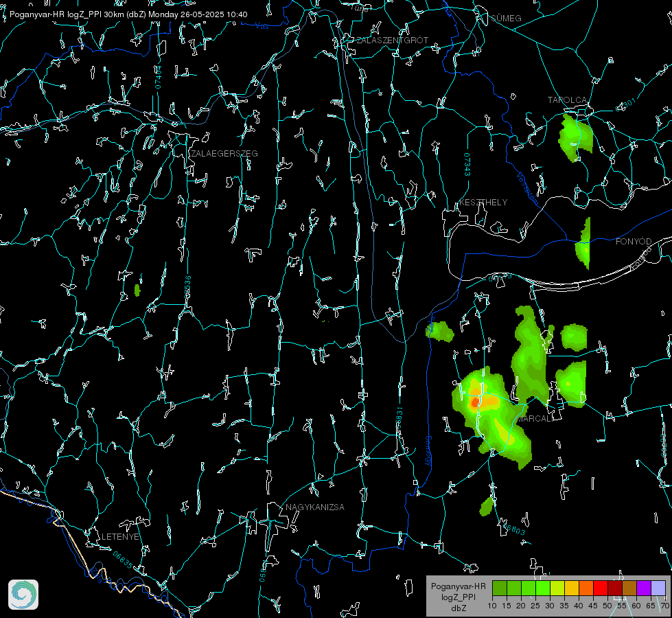Click the 'logZ_PPI' label in the legend
Viewport: 672px width, 618px height.
(x=458, y=597)
